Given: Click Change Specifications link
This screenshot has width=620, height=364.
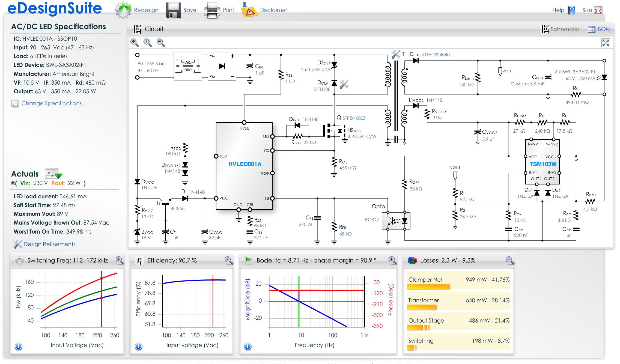Looking at the screenshot, I should point(53,103).
